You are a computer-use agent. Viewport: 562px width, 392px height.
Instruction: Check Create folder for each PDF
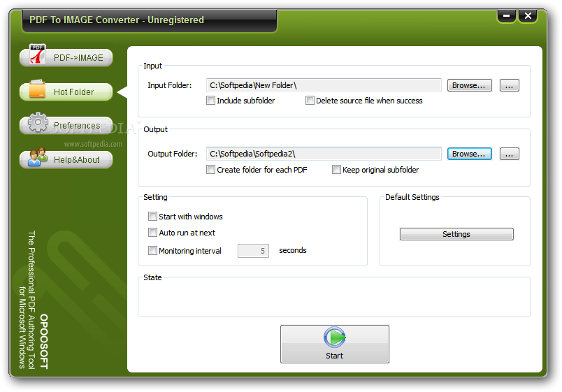211,170
